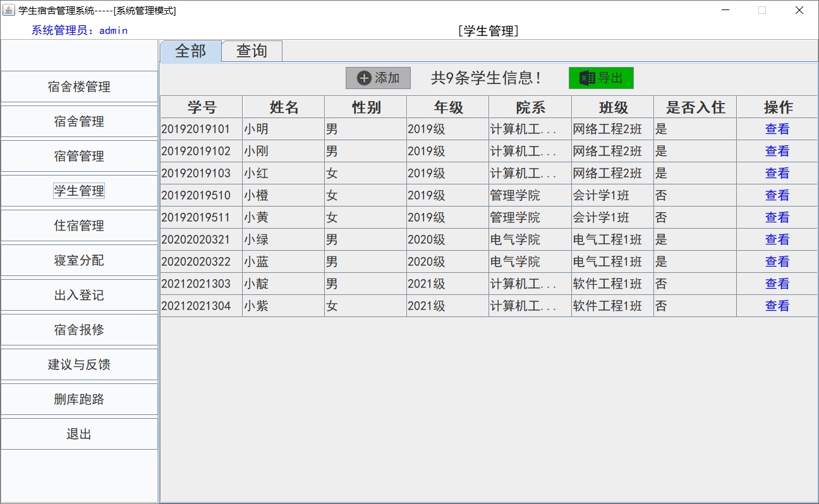
Task: Click 系统管理员:admin label
Action: [x=80, y=30]
